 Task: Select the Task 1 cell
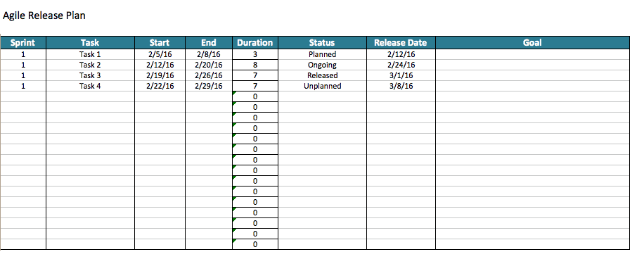click(91, 54)
